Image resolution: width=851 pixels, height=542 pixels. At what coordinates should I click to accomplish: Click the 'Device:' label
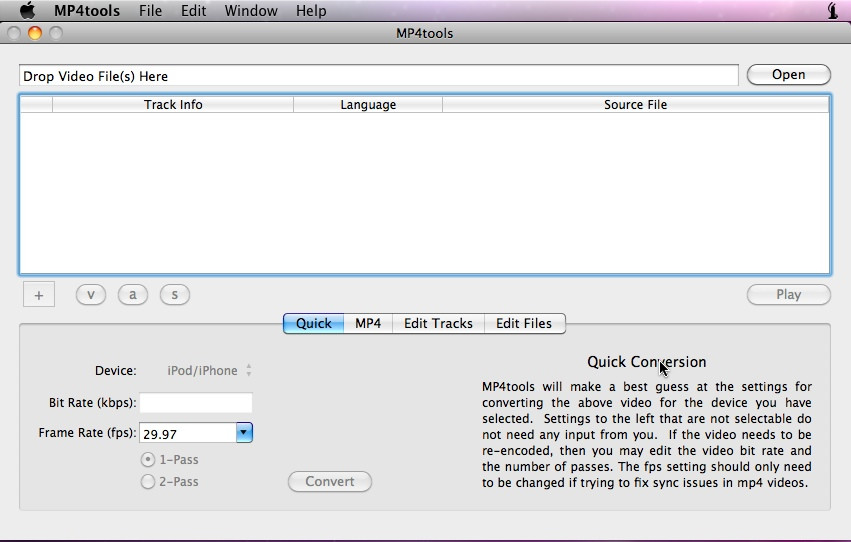[116, 371]
